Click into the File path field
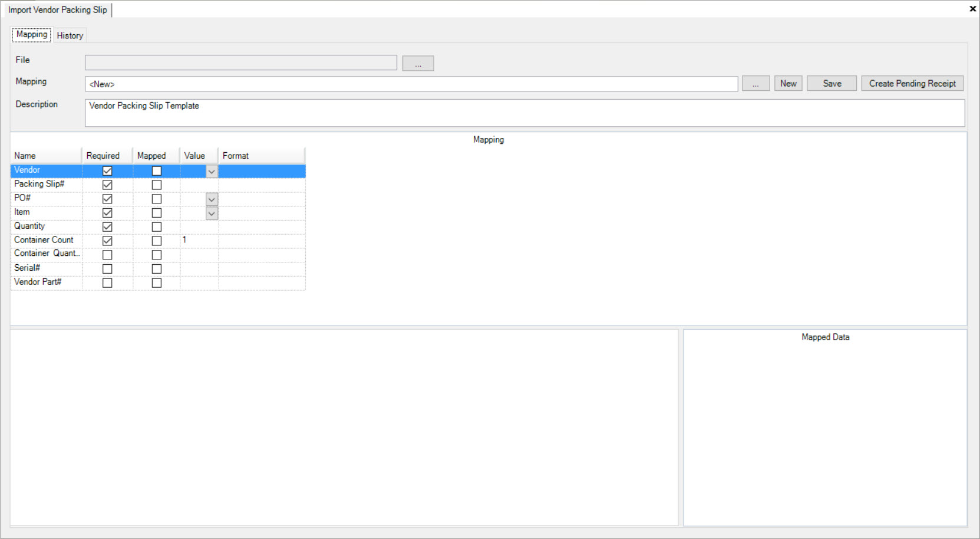 tap(241, 63)
